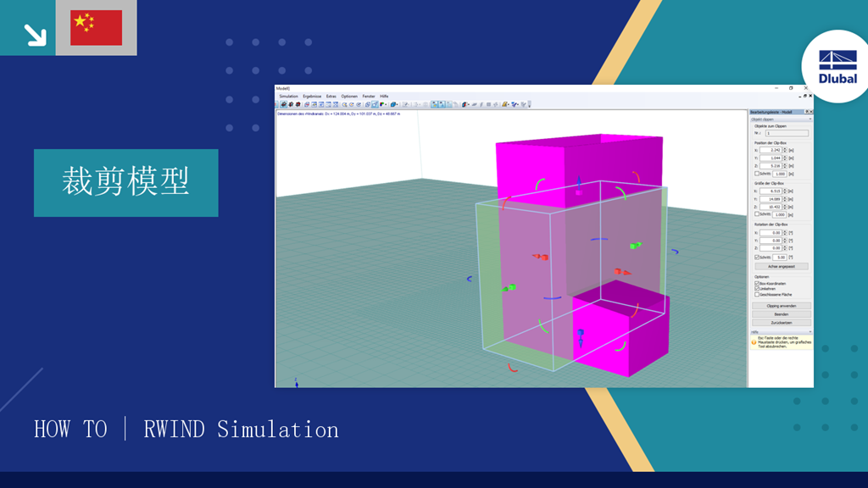
Task: Click the green handle on clip box left face
Action: click(x=509, y=288)
